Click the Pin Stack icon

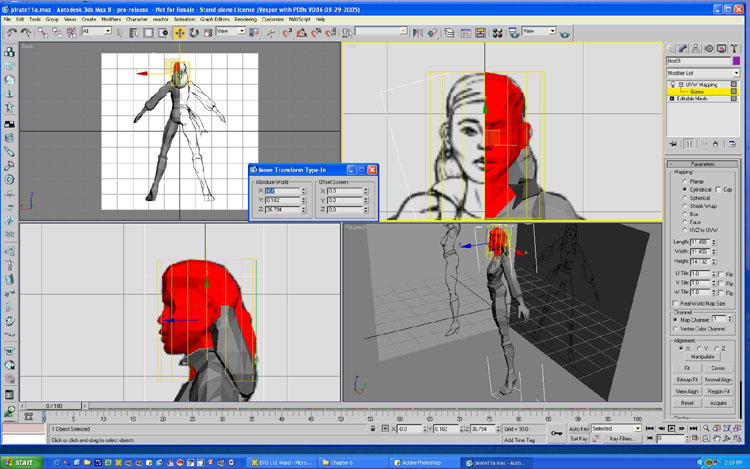(673, 144)
